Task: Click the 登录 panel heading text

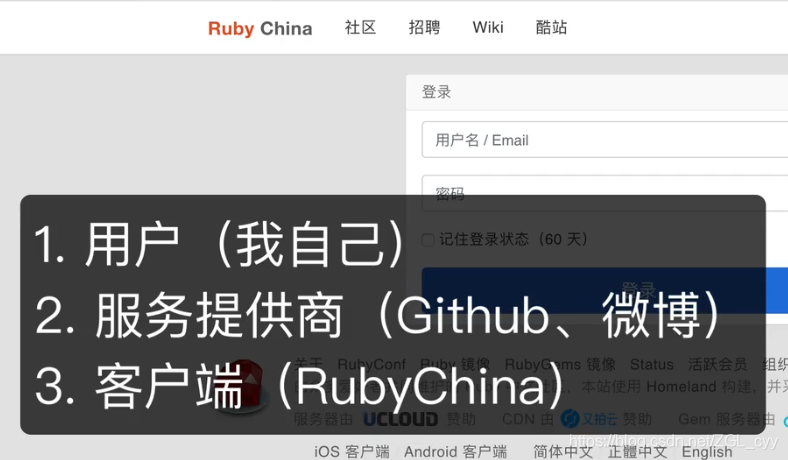Action: click(x=436, y=92)
